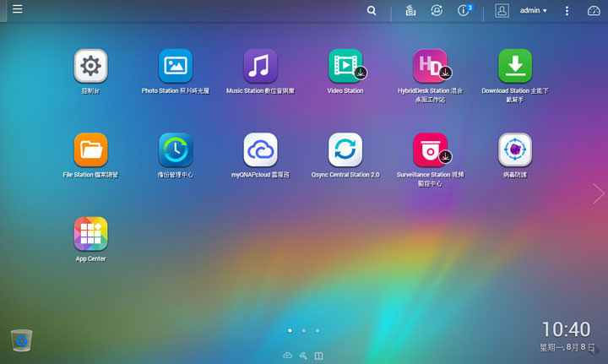Image resolution: width=608 pixels, height=364 pixels.
Task: Click the search magnifier in top bar
Action: coord(372,10)
